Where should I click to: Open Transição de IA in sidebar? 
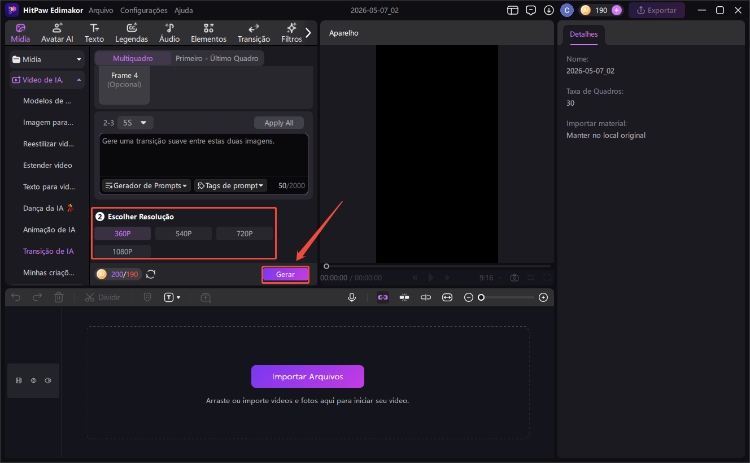(x=48, y=251)
